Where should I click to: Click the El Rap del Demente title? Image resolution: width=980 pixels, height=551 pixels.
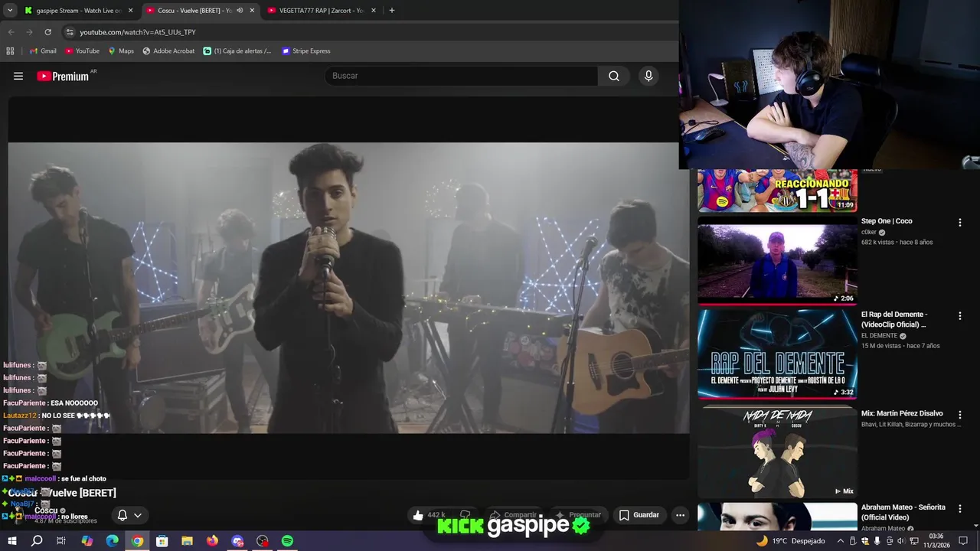(x=894, y=319)
